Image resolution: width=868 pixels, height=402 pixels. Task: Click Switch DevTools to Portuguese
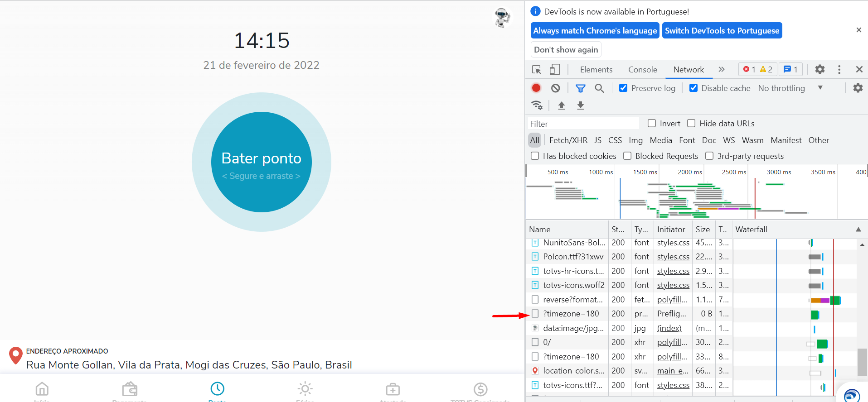pyautogui.click(x=722, y=30)
